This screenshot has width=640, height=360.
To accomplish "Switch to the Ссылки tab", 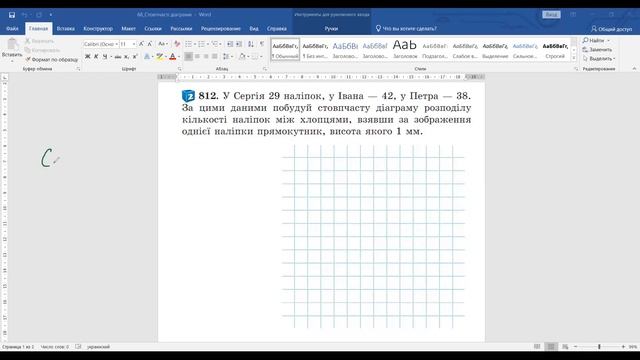I will pyautogui.click(x=153, y=29).
